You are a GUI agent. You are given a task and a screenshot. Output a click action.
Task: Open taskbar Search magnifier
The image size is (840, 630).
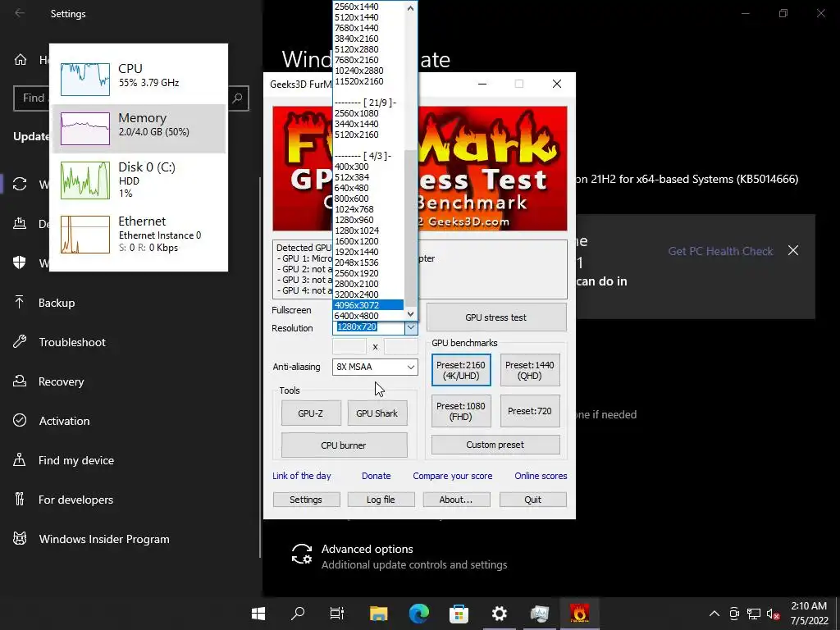297,613
